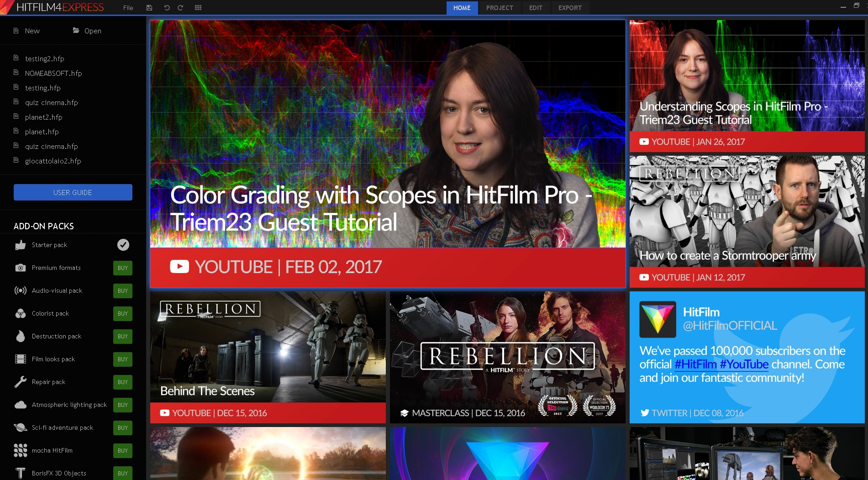Click the HitFilm 4 Express logo

(x=53, y=7)
